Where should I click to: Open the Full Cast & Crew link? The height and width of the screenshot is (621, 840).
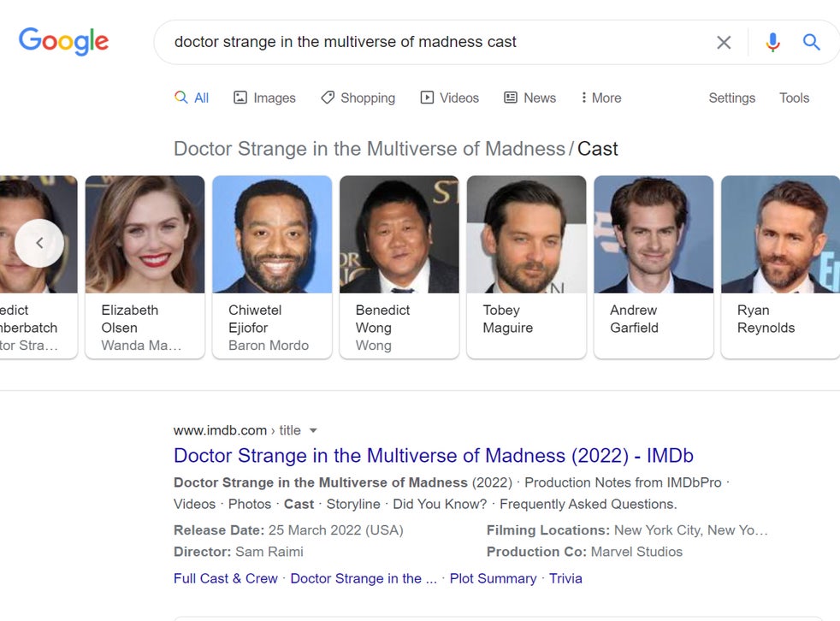[226, 578]
